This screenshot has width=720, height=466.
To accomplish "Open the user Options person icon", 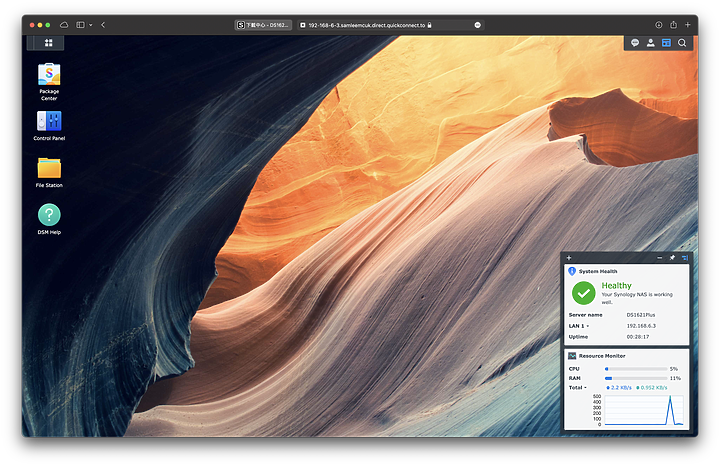I will (651, 43).
